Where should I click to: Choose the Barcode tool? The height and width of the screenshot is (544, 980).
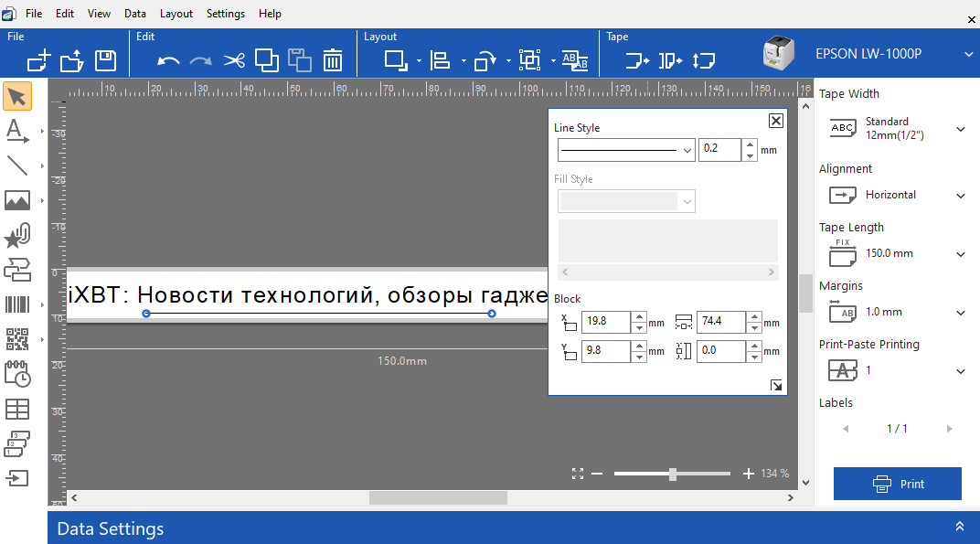(x=17, y=305)
